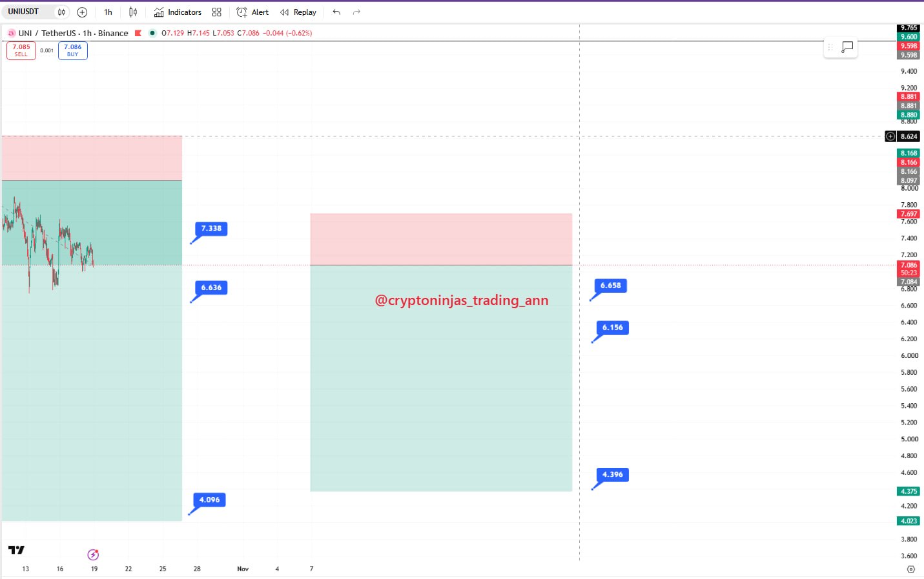Open the candlestick chart style menu
Image resolution: width=924 pixels, height=579 pixels.
pyautogui.click(x=133, y=12)
